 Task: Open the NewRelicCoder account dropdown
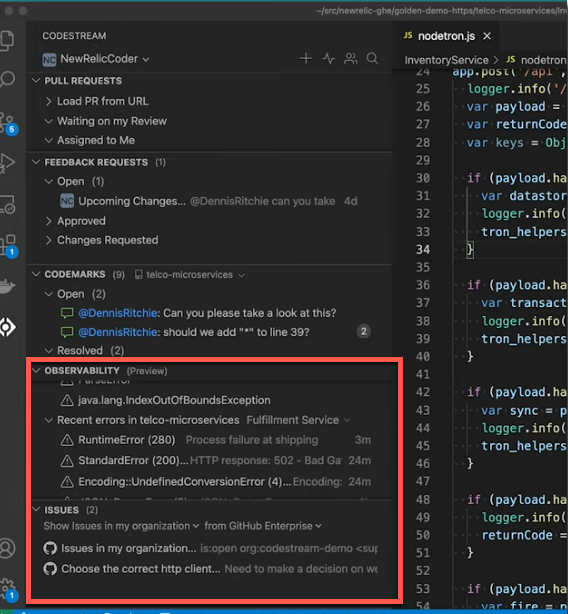105,59
